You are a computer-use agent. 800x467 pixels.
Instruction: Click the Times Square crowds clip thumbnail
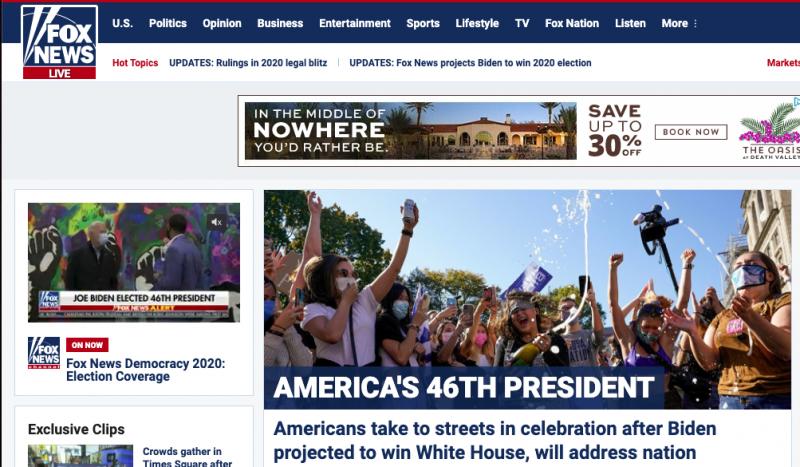click(x=81, y=456)
